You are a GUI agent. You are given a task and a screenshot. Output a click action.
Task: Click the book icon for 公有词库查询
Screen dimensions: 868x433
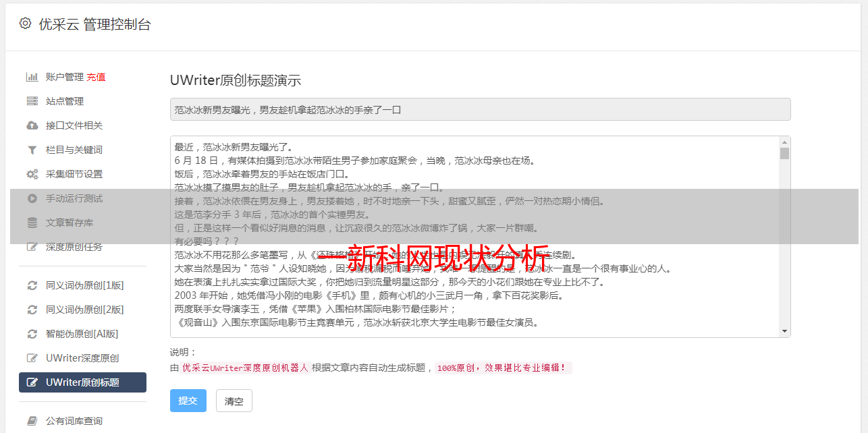pyautogui.click(x=32, y=421)
